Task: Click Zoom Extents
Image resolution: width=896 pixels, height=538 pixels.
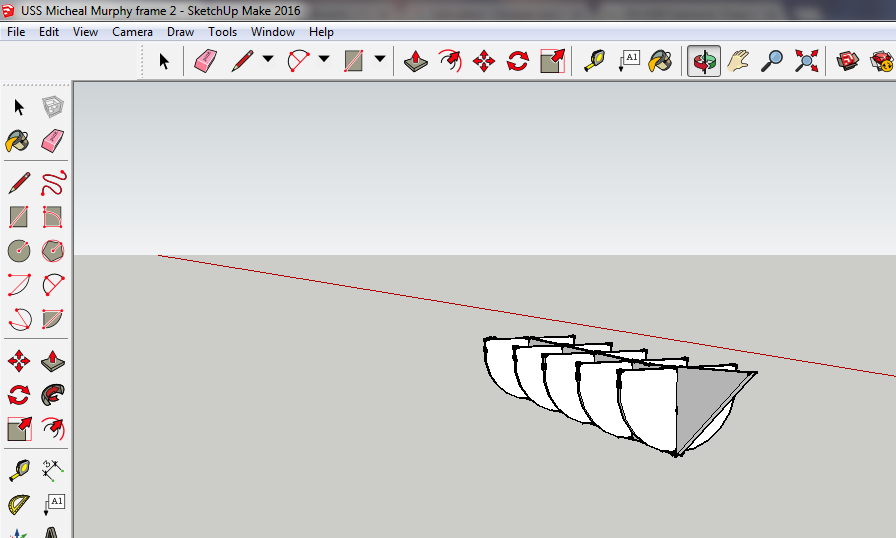Action: tap(806, 61)
